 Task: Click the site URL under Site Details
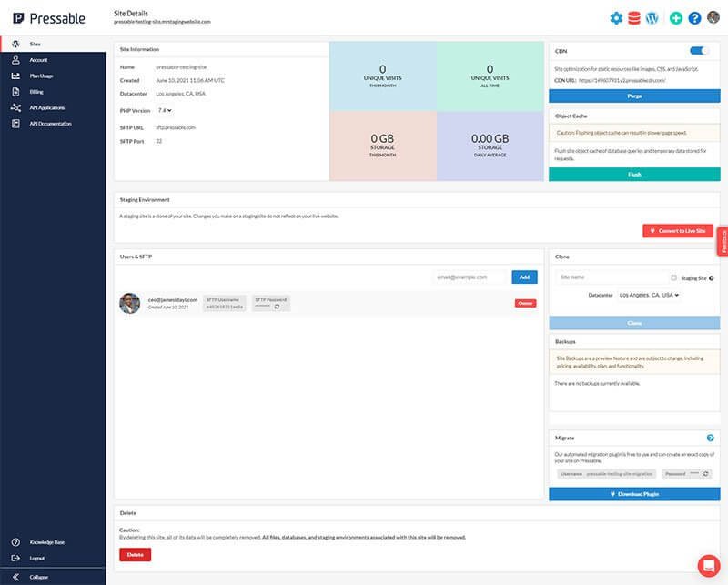(x=162, y=22)
